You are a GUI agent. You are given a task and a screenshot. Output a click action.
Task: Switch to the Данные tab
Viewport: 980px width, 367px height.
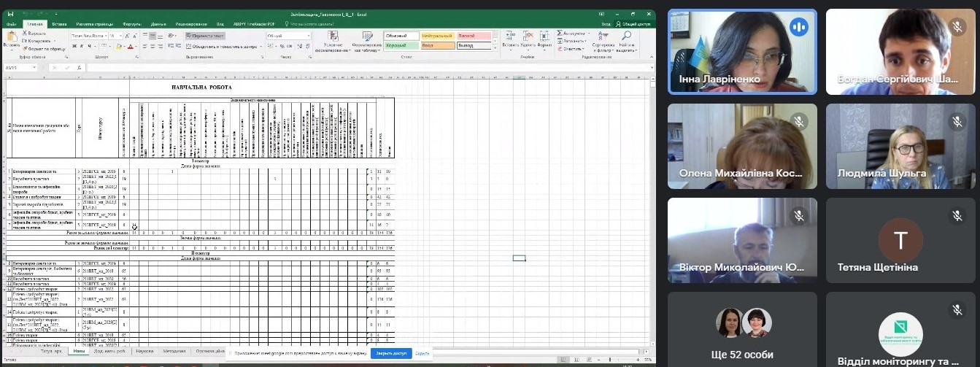click(158, 24)
